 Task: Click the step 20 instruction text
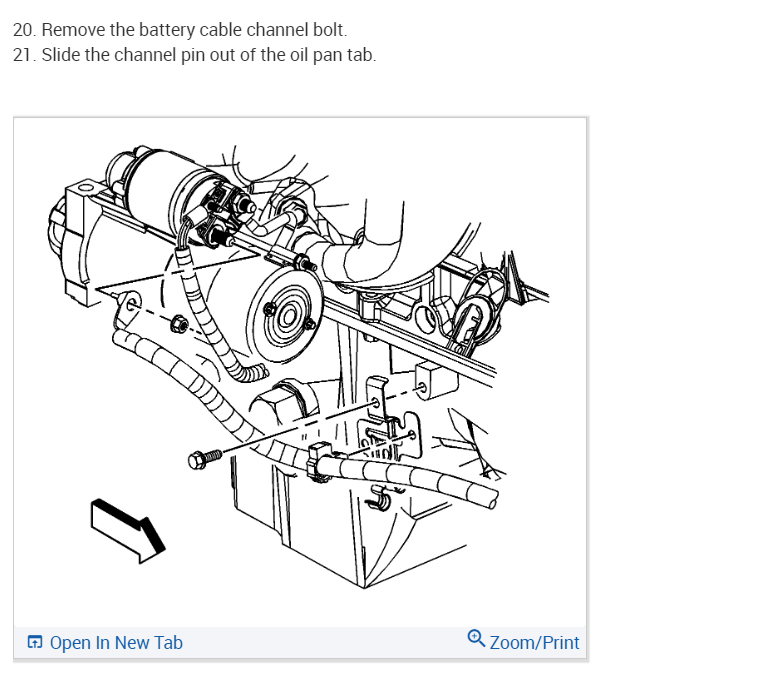coord(180,29)
